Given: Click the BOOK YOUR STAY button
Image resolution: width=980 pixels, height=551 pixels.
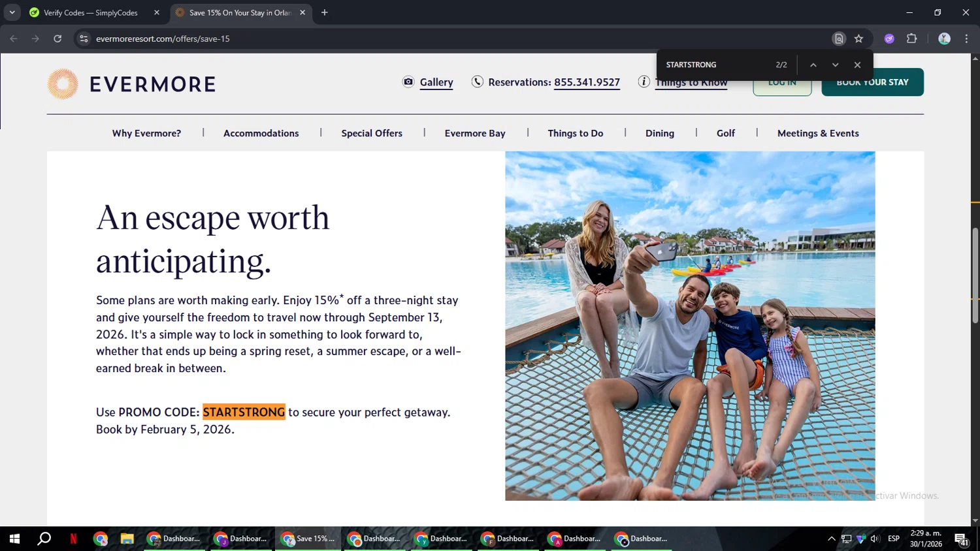Looking at the screenshot, I should [872, 82].
